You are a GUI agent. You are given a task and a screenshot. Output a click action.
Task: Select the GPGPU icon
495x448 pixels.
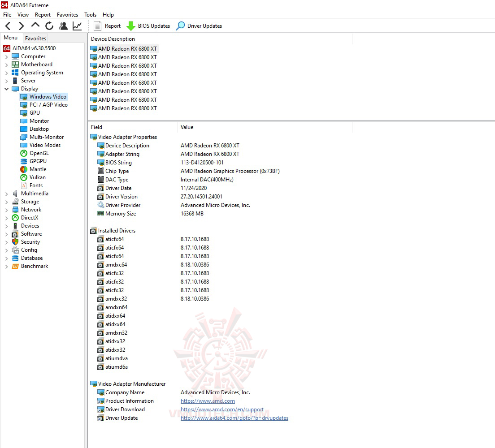pyautogui.click(x=24, y=161)
